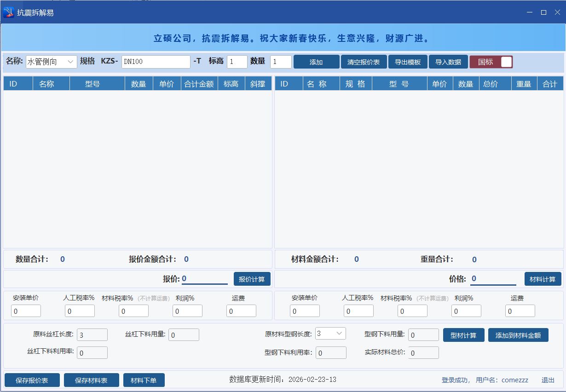566x392 pixels.
Task: Click the left 运费 input field
Action: point(241,311)
